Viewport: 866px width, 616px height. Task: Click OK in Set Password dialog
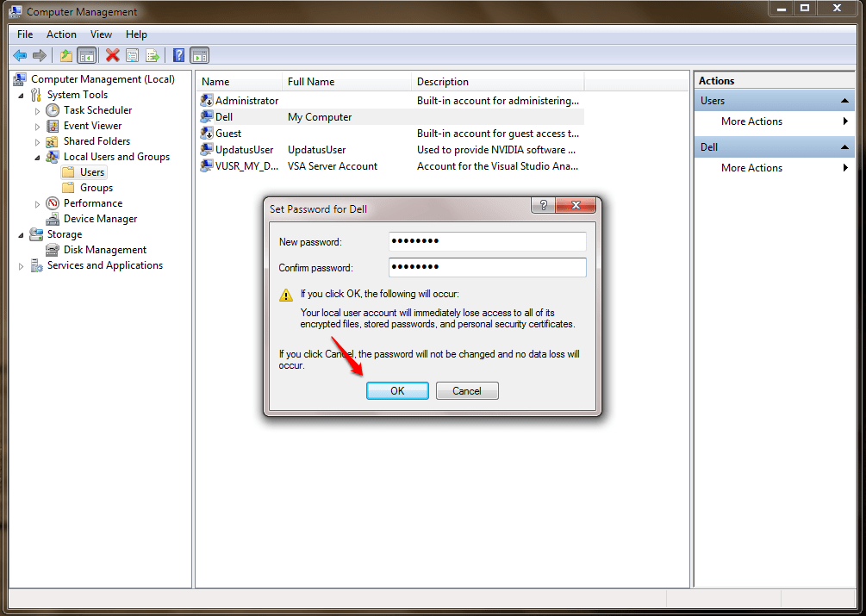[397, 391]
